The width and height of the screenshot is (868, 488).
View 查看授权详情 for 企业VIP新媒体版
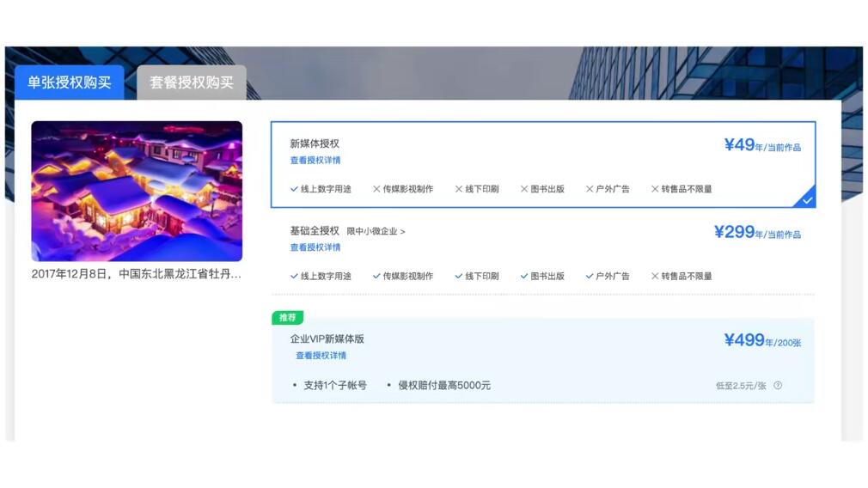click(321, 356)
